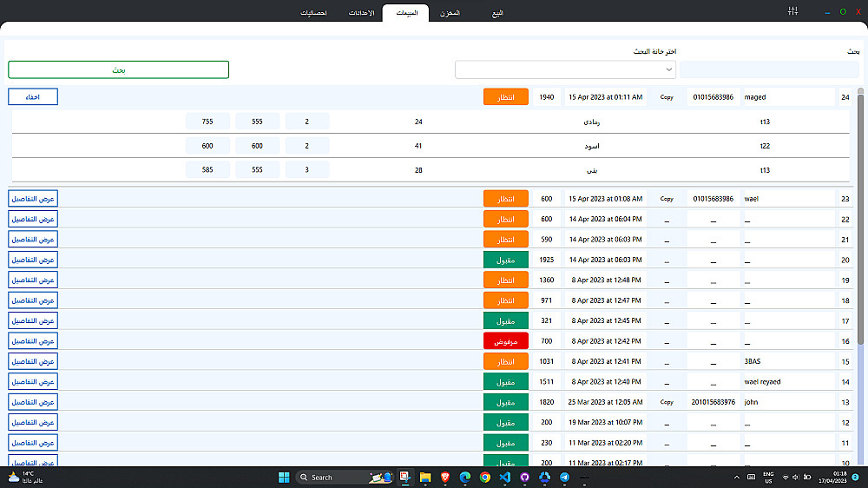The height and width of the screenshot is (488, 868).
Task: Click the green بحث search button
Action: click(118, 69)
